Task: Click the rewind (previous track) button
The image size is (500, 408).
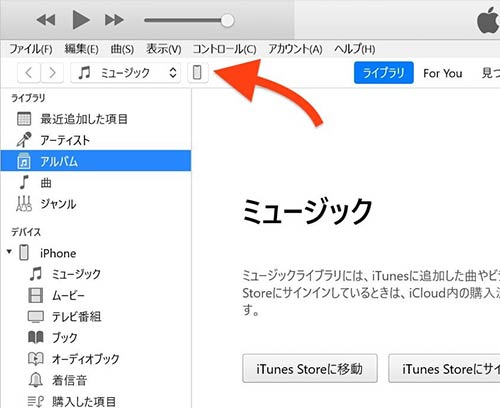Action: (x=46, y=20)
